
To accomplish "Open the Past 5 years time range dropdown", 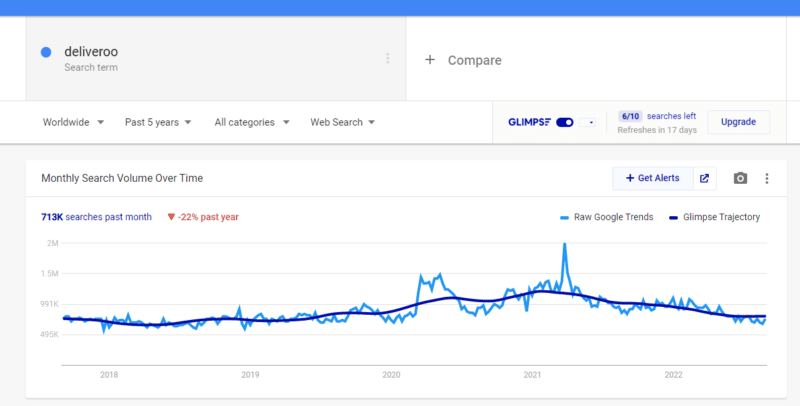I will [x=158, y=122].
